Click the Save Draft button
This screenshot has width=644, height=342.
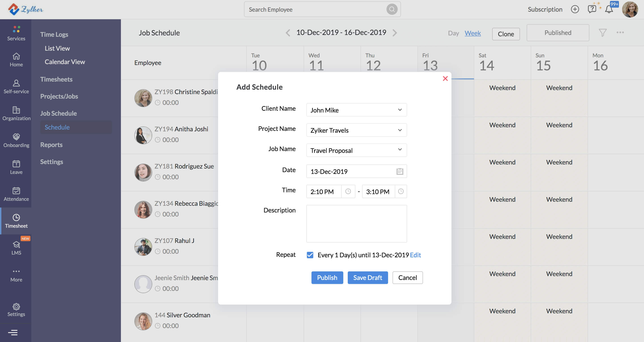367,277
